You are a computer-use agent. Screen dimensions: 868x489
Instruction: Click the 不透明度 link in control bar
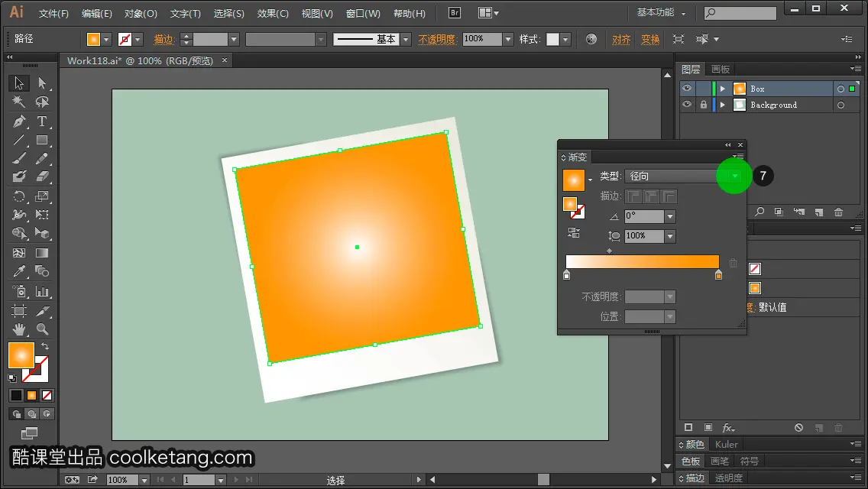(x=437, y=39)
